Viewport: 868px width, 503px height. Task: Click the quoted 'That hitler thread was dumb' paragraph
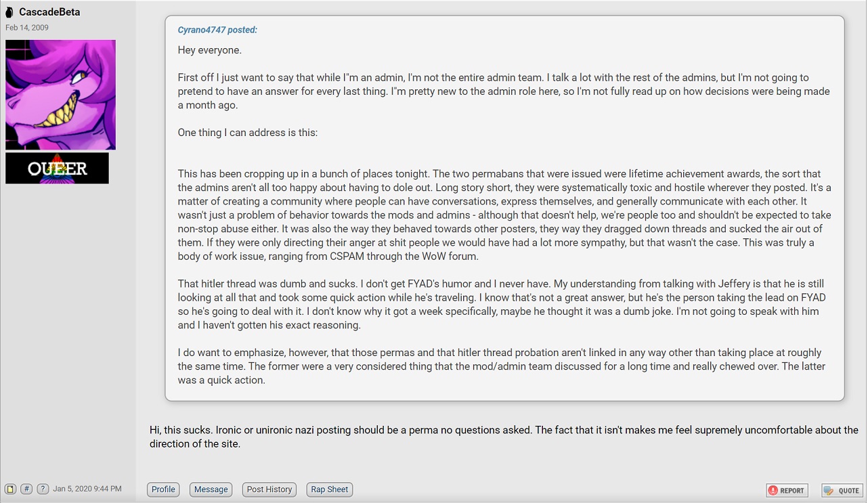click(502, 305)
